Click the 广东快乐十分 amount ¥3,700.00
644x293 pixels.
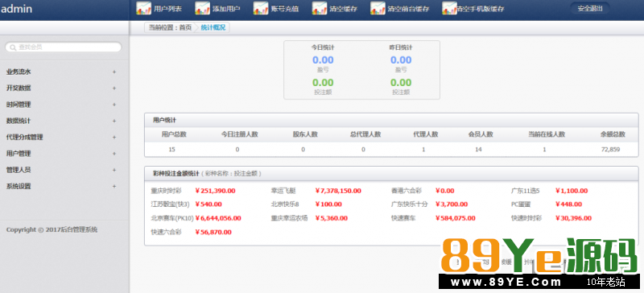click(452, 204)
